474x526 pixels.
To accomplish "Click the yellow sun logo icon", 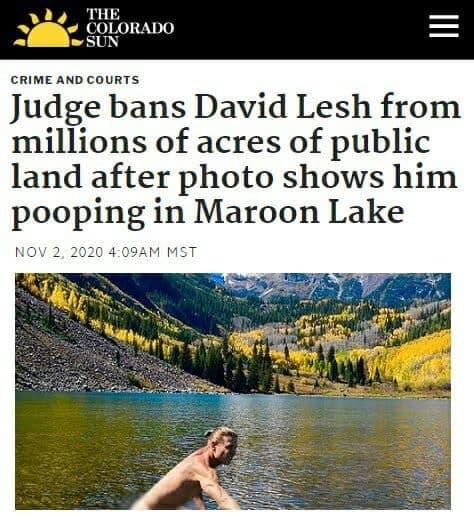I will pyautogui.click(x=48, y=28).
